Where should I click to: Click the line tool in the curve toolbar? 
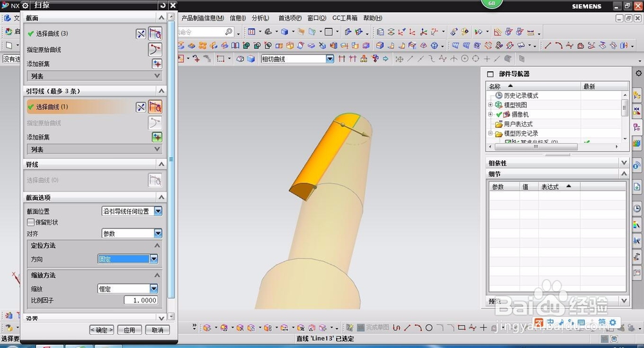coord(547,46)
